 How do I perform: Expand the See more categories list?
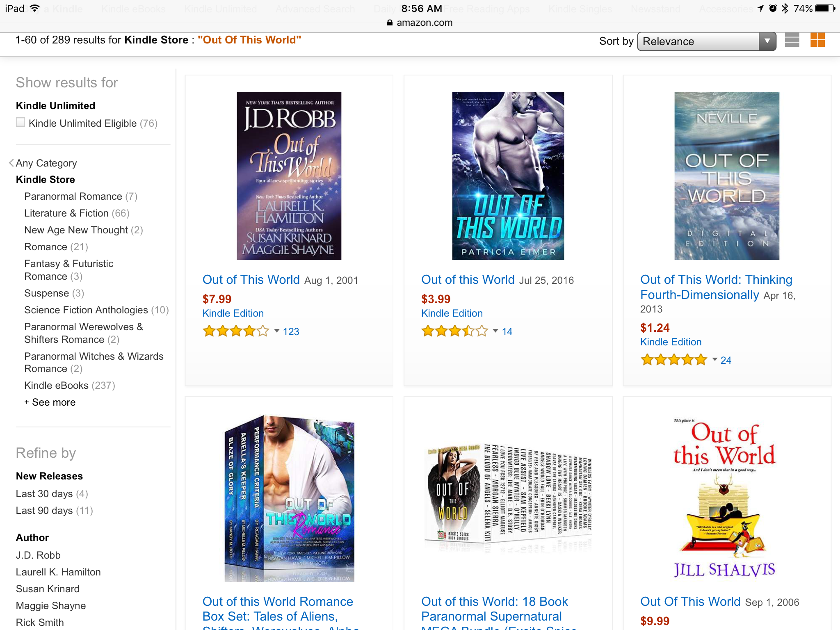(50, 402)
